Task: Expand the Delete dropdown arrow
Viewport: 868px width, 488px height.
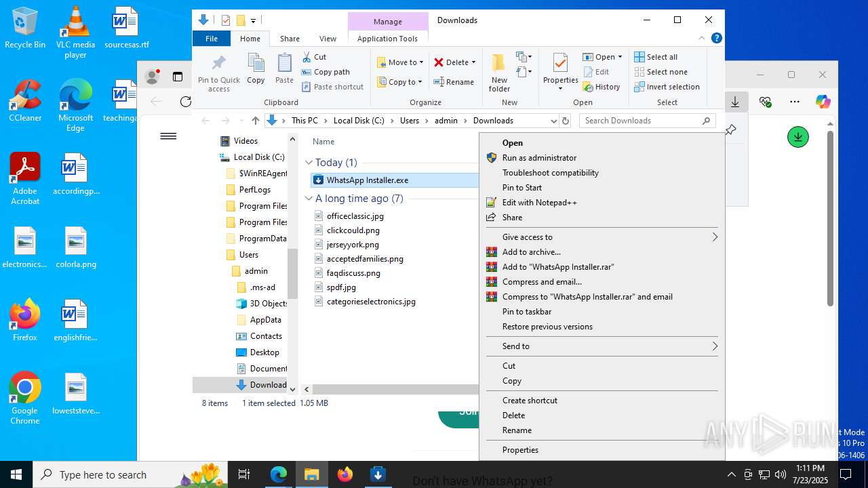Action: (x=473, y=62)
